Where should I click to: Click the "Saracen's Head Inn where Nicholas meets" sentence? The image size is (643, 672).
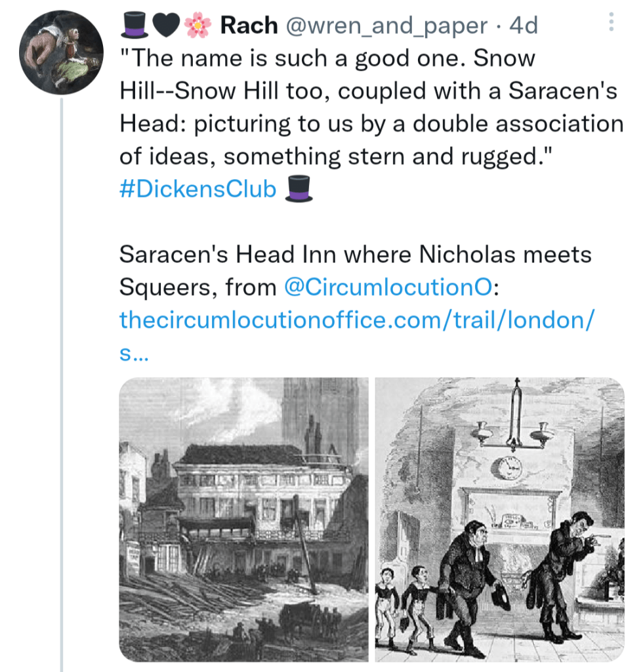355,254
